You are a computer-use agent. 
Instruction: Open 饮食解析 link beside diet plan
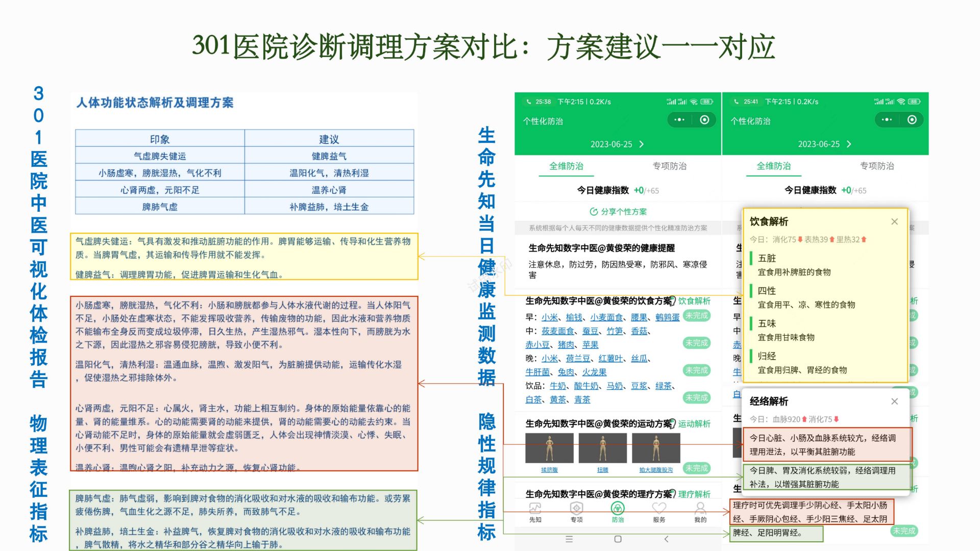(x=694, y=301)
